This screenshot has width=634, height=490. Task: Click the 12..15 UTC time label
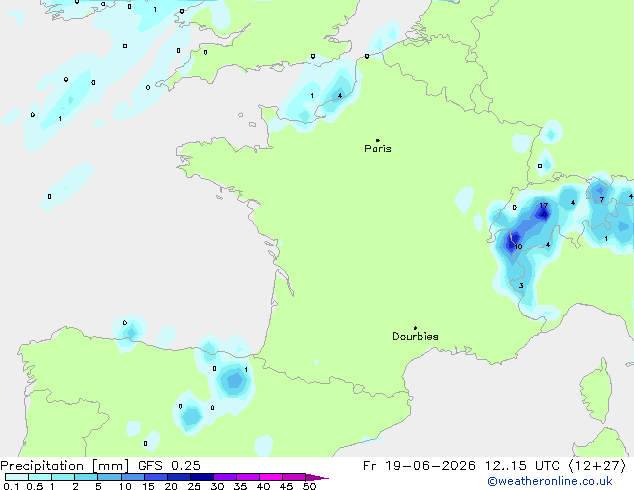coord(523,466)
